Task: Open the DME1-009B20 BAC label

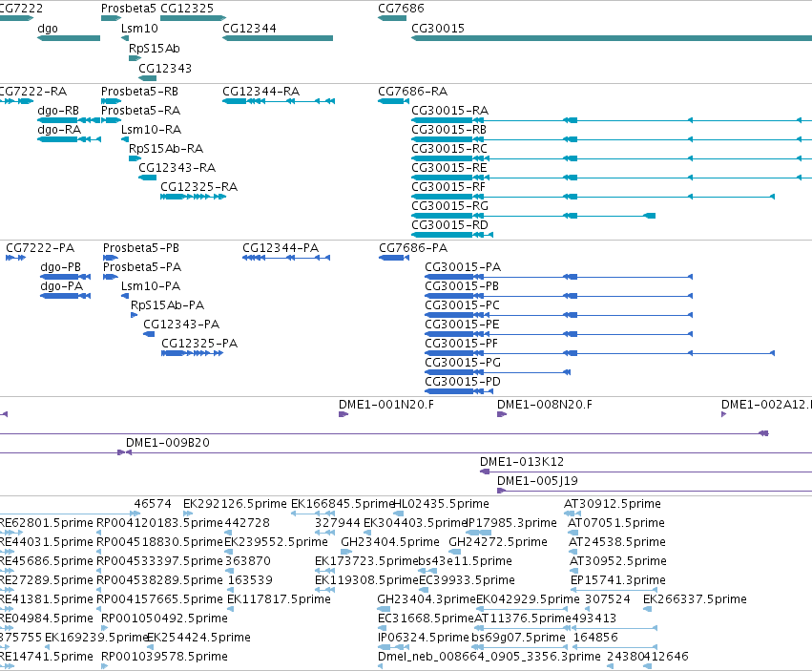Action: 167,443
